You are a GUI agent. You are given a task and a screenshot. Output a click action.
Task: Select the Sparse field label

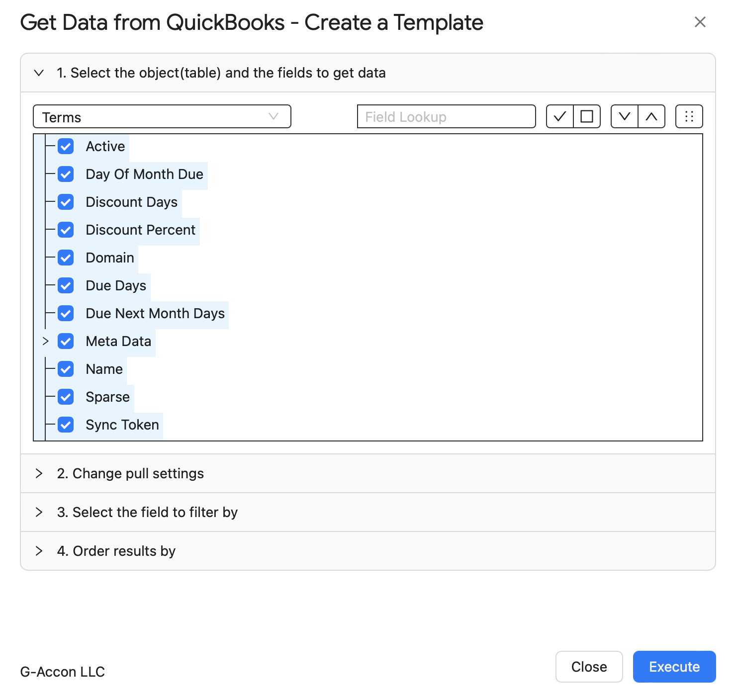point(108,397)
